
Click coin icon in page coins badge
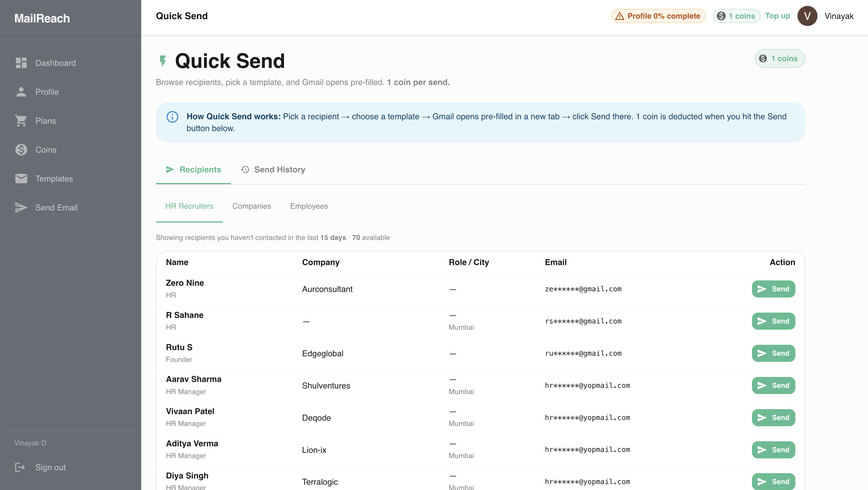[x=763, y=59]
